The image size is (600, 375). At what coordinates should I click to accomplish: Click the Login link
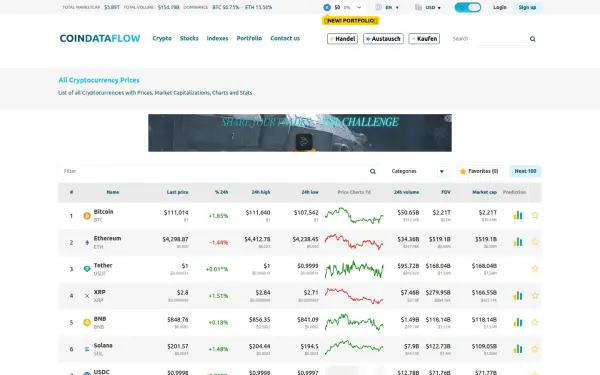tap(500, 7)
